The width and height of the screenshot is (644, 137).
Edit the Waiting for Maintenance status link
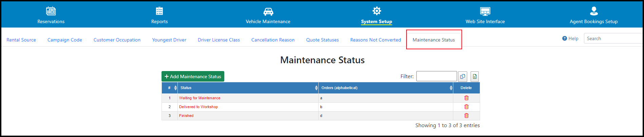pyautogui.click(x=200, y=98)
